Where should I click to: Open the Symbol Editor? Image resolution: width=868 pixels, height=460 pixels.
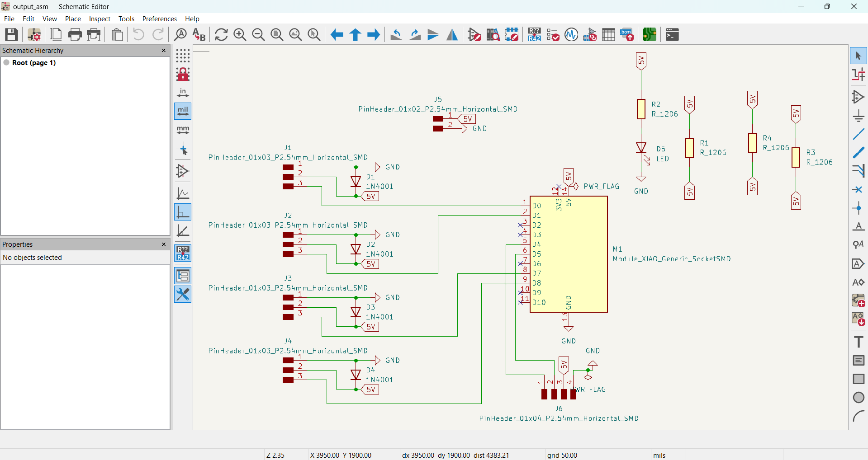pyautogui.click(x=474, y=34)
